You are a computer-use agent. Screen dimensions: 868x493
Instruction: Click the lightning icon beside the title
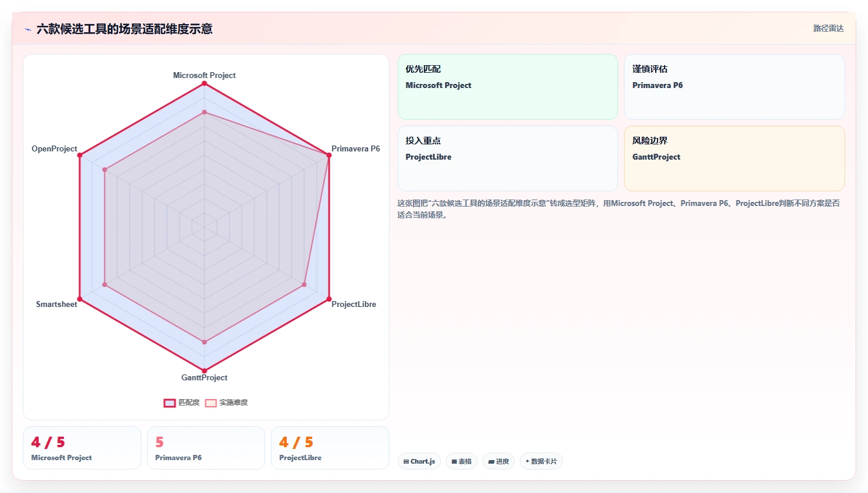[x=28, y=29]
